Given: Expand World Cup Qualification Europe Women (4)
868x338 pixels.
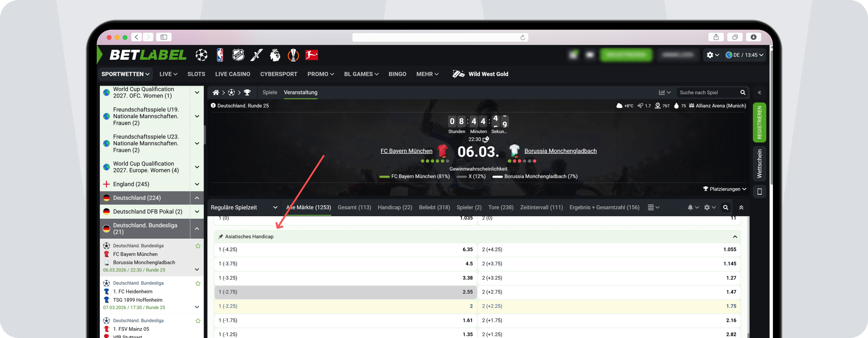Looking at the screenshot, I should click(197, 167).
